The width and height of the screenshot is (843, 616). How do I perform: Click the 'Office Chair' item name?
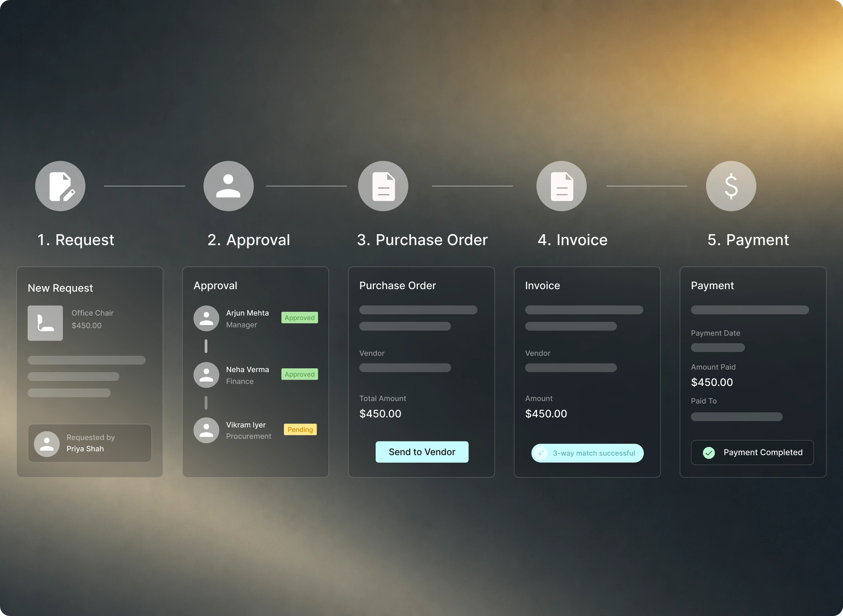[93, 313]
